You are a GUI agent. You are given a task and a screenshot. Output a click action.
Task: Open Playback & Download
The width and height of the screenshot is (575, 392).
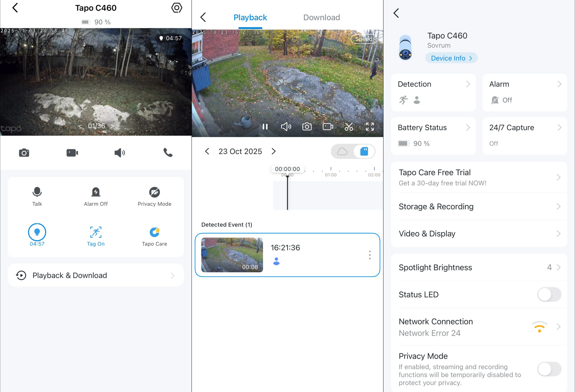(96, 275)
